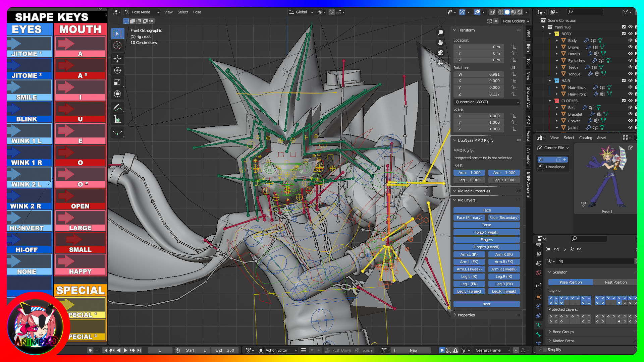Click outliner filter funnel icon
The image size is (644, 362).
tap(626, 12)
